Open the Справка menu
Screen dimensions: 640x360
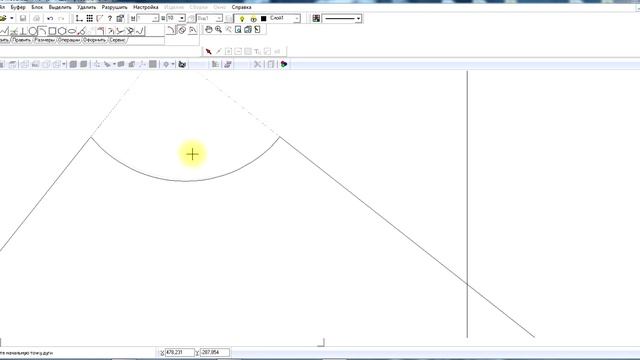[241, 7]
